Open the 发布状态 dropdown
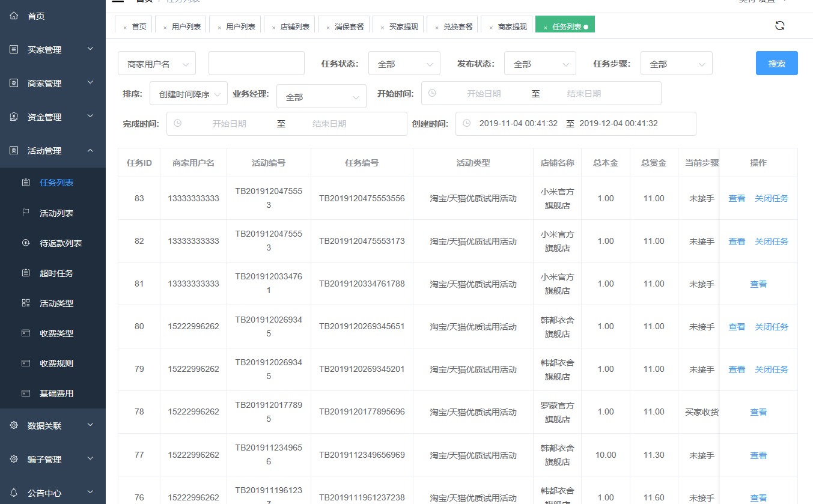 coord(540,64)
